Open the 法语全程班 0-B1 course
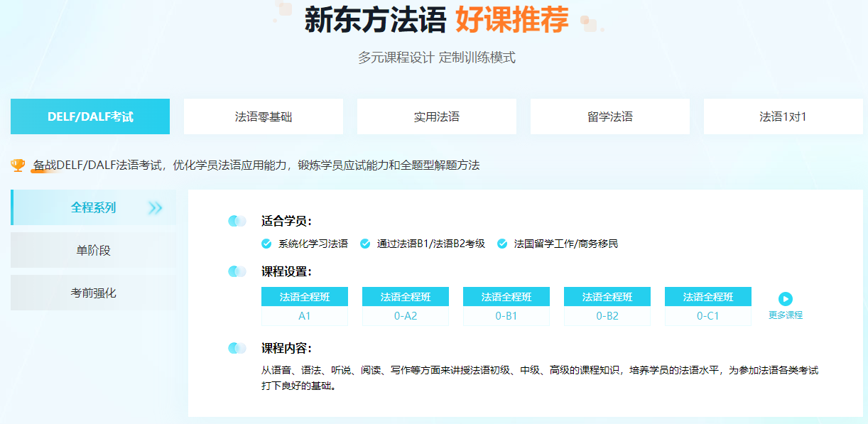 (x=506, y=306)
